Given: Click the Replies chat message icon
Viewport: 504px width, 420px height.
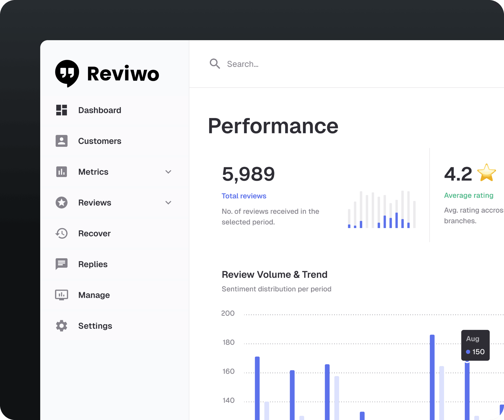Looking at the screenshot, I should (61, 264).
